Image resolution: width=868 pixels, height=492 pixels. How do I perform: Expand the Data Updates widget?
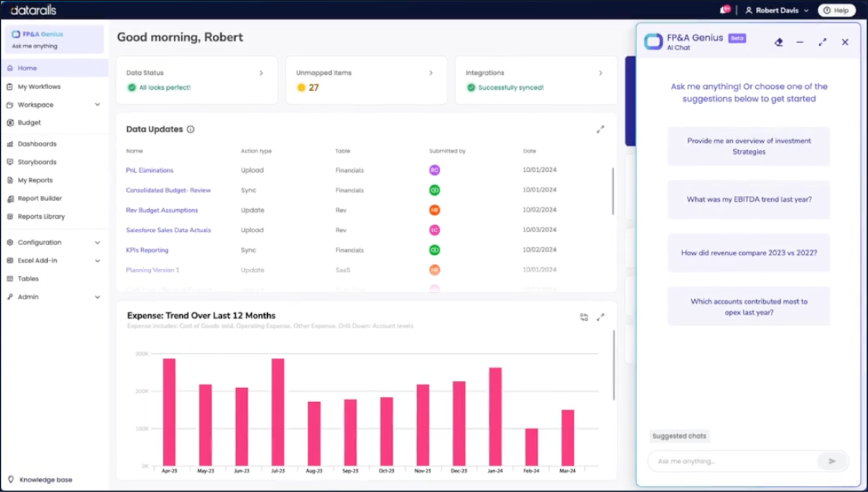tap(600, 129)
